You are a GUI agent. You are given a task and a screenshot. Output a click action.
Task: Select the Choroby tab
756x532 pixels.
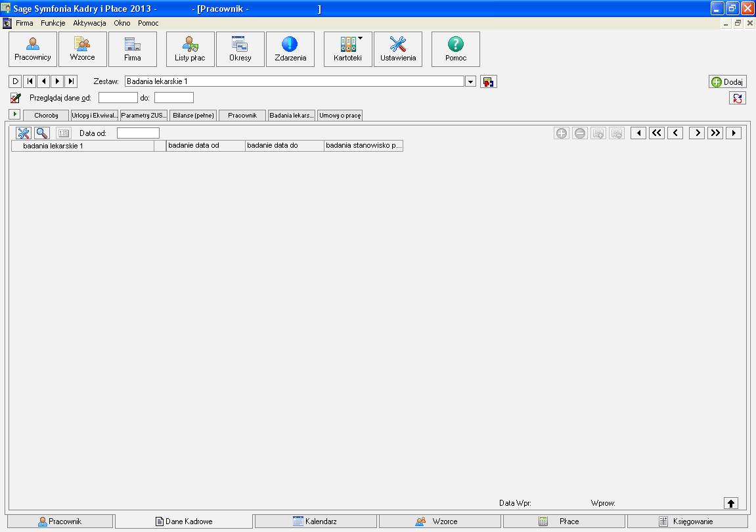(x=46, y=116)
